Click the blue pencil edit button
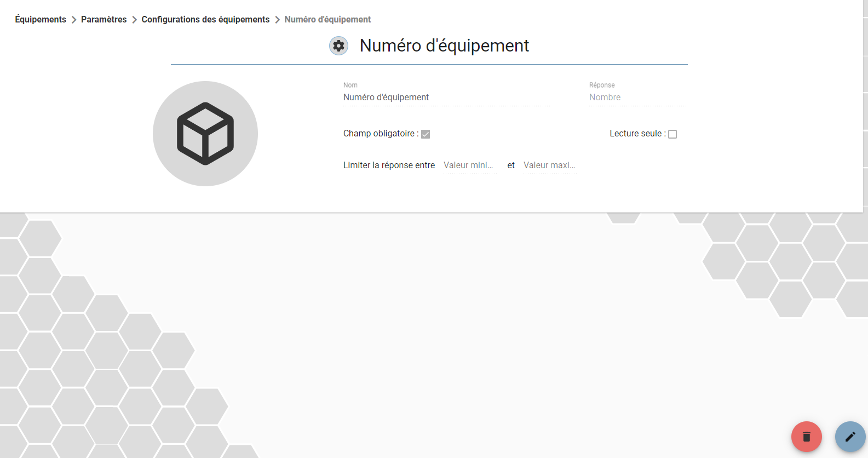Image resolution: width=868 pixels, height=458 pixels. [x=850, y=437]
